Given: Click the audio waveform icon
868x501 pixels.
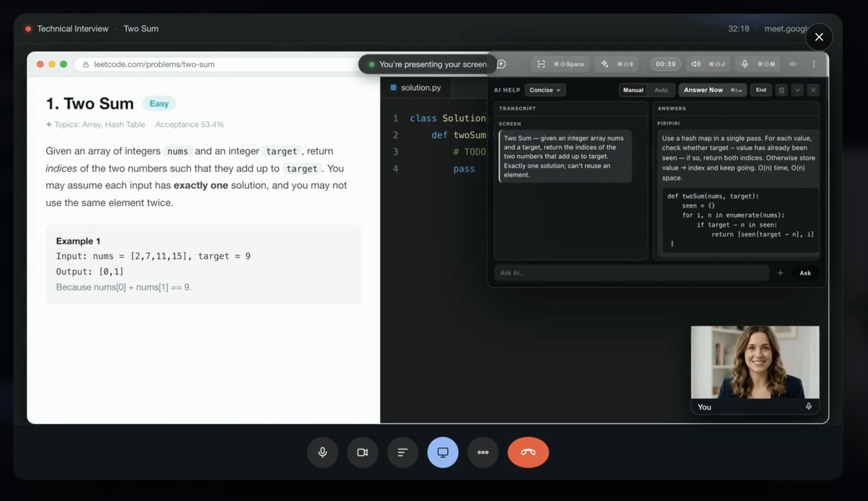Looking at the screenshot, I should point(793,64).
